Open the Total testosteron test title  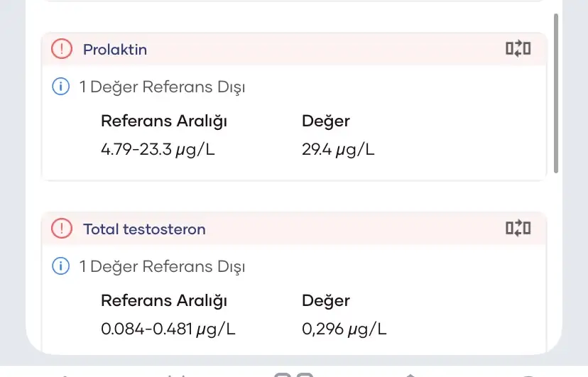tap(144, 229)
